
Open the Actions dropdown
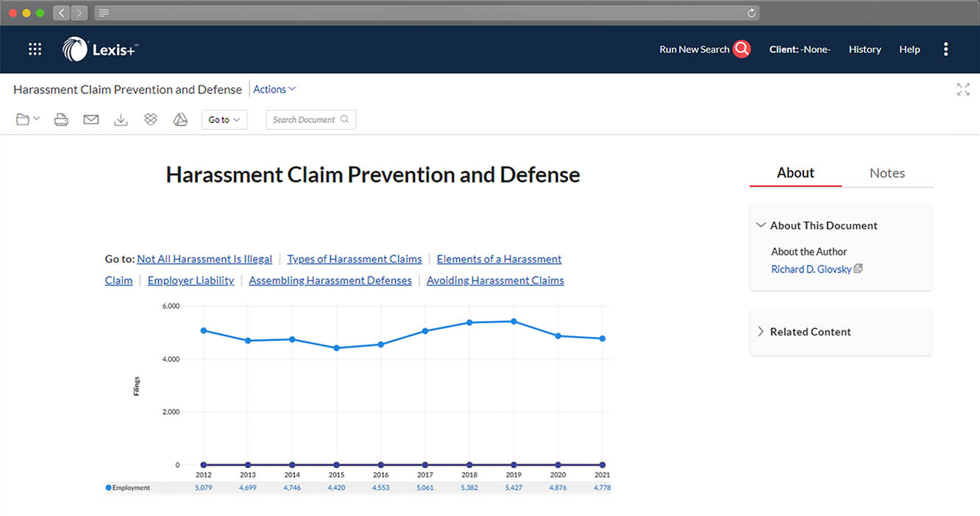(274, 89)
